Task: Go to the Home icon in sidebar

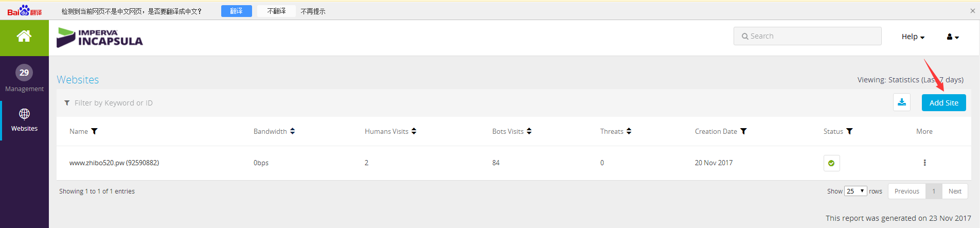Action: click(x=24, y=36)
